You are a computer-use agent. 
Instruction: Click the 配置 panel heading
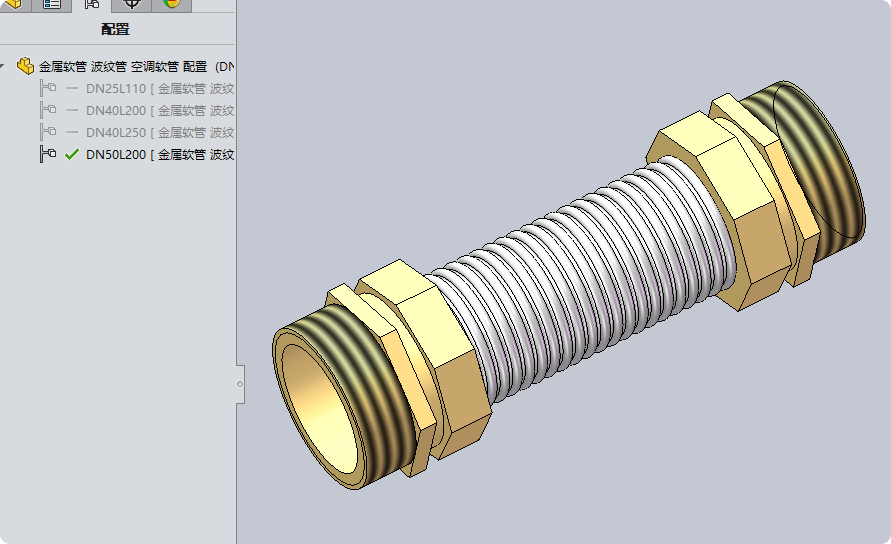115,29
